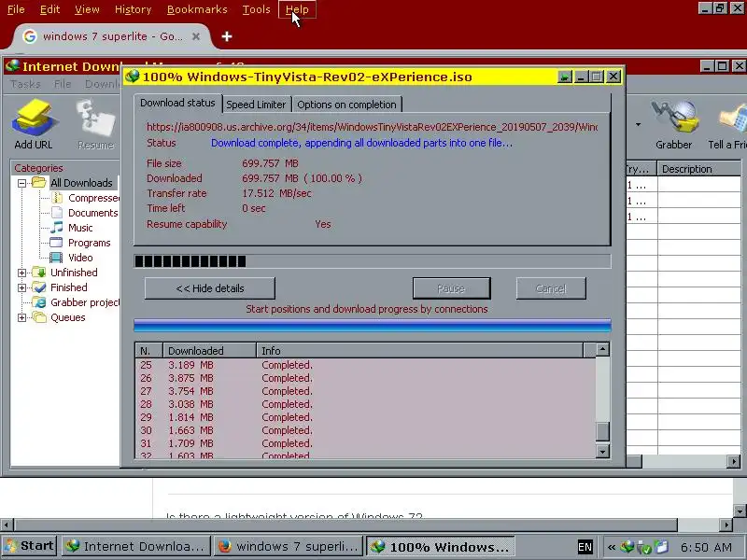
Task: Click the Video film category icon
Action: pos(56,258)
